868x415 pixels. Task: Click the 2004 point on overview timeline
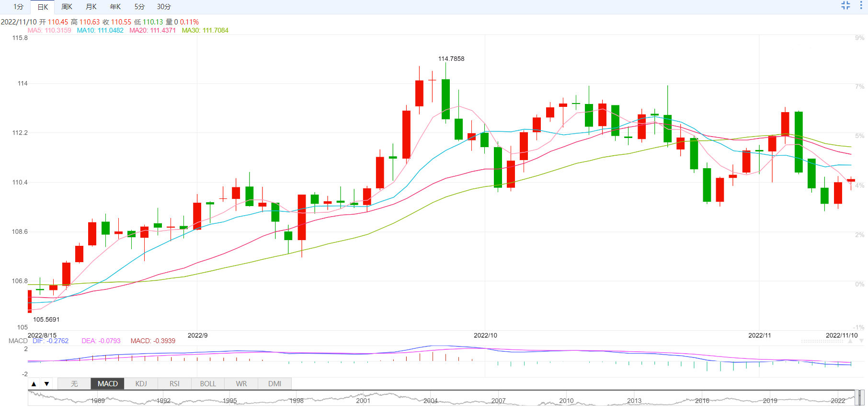[x=431, y=400]
